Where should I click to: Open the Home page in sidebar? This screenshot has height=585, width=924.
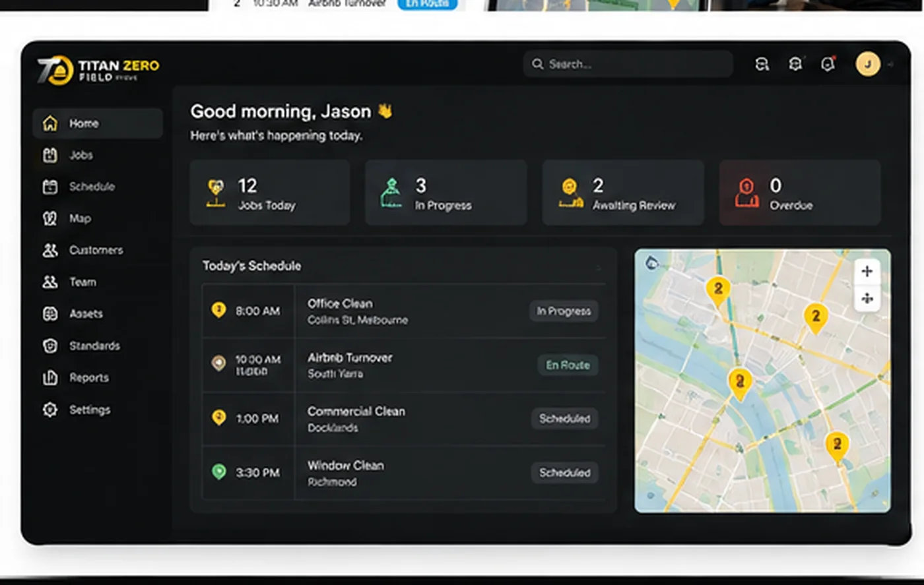tap(98, 123)
